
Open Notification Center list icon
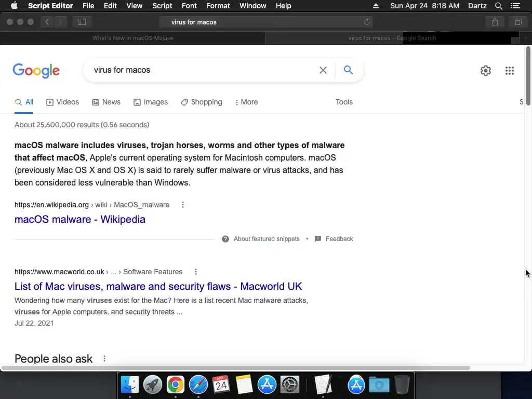coord(515,6)
